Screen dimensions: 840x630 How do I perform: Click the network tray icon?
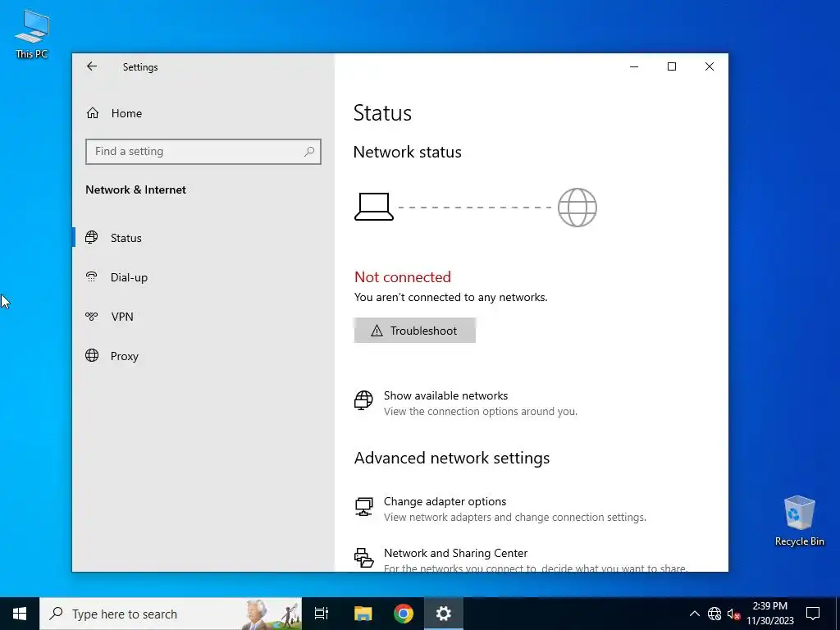714,614
